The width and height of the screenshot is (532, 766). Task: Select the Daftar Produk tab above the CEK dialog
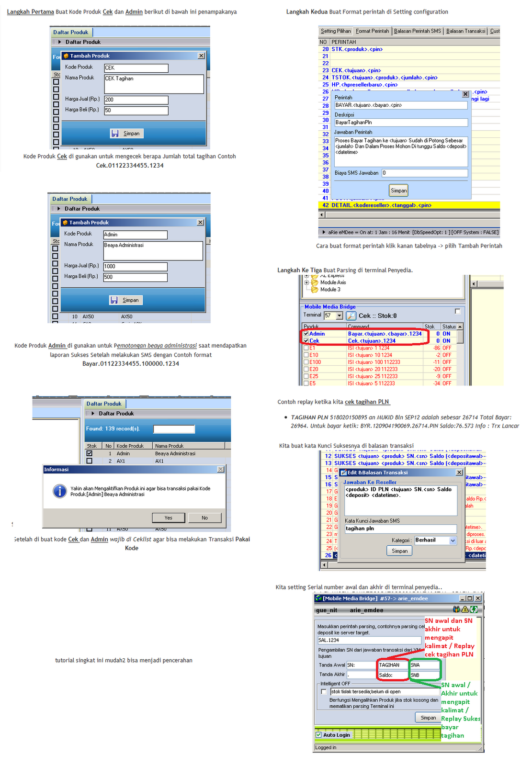(71, 33)
